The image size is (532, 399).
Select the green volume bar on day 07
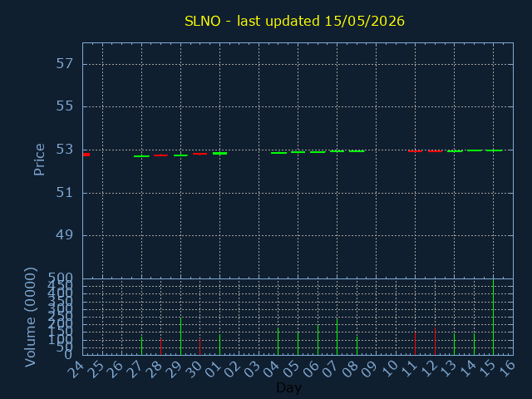(x=337, y=336)
